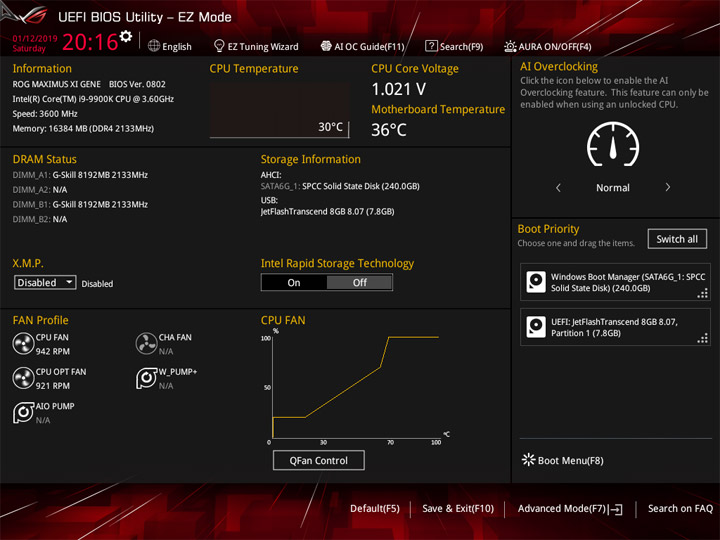Select the CHA FAN icon
The image size is (720, 540).
146,343
